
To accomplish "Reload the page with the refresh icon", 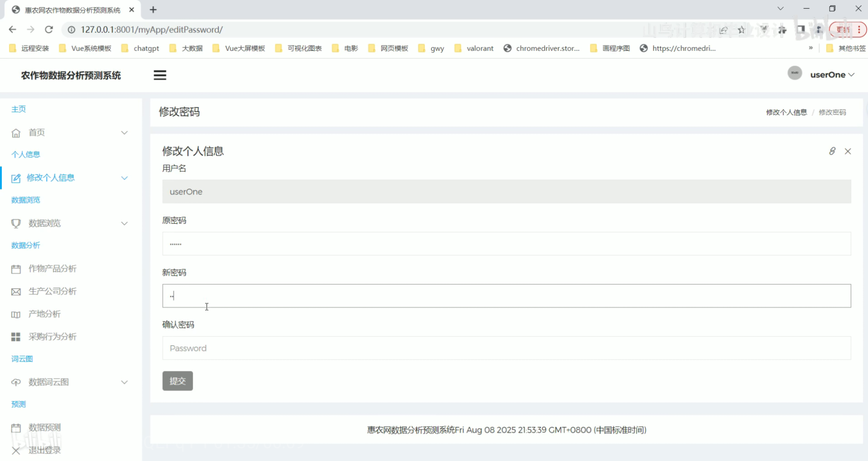I will coord(49,29).
